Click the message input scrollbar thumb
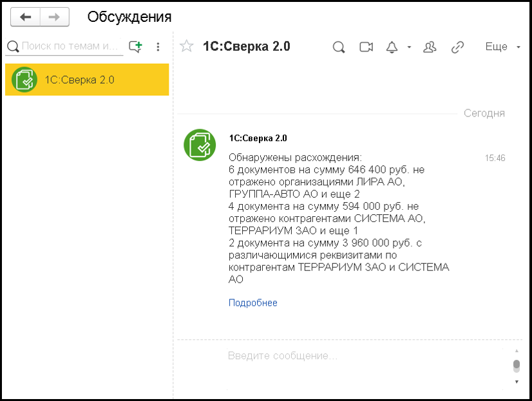 point(517,366)
